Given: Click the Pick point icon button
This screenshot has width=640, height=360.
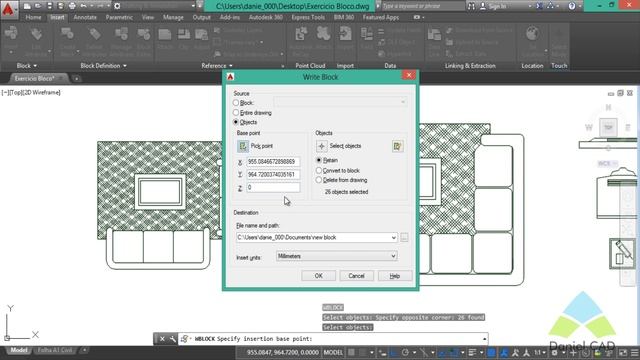Looking at the screenshot, I should pos(242,146).
